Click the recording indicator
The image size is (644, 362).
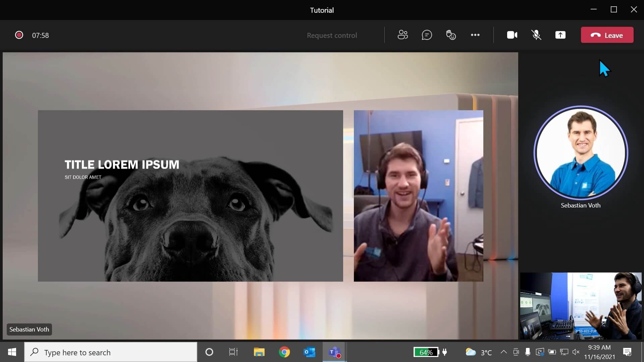tap(19, 35)
